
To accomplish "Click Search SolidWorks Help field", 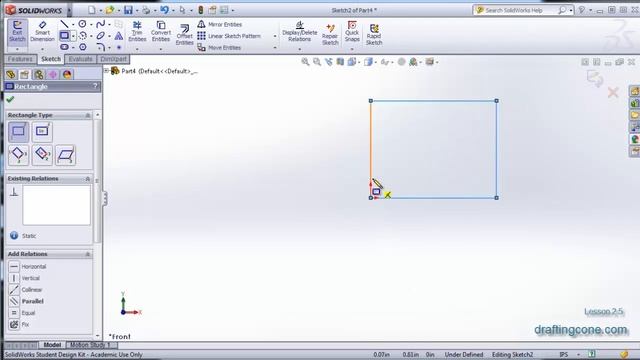I will pyautogui.click(x=519, y=10).
